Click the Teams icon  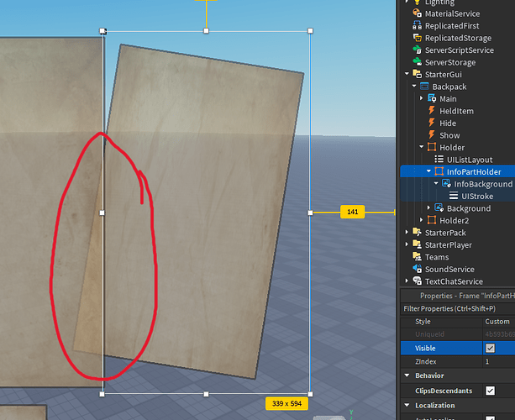[417, 256]
